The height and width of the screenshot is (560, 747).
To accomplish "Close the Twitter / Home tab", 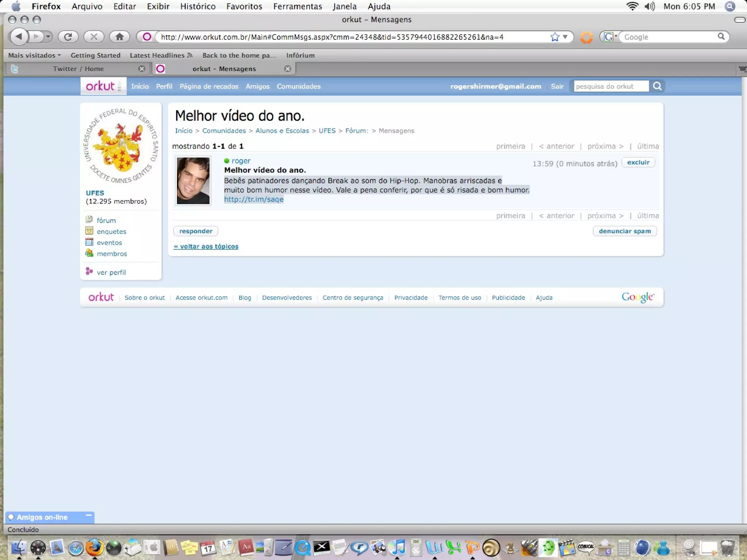I will click(x=142, y=69).
